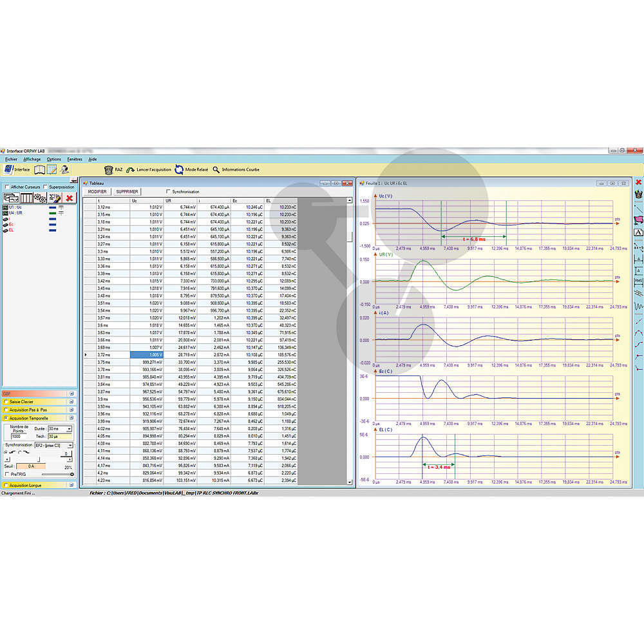This screenshot has height=644, width=644.
Task: Open the Fichier menu
Action: (x=11, y=159)
